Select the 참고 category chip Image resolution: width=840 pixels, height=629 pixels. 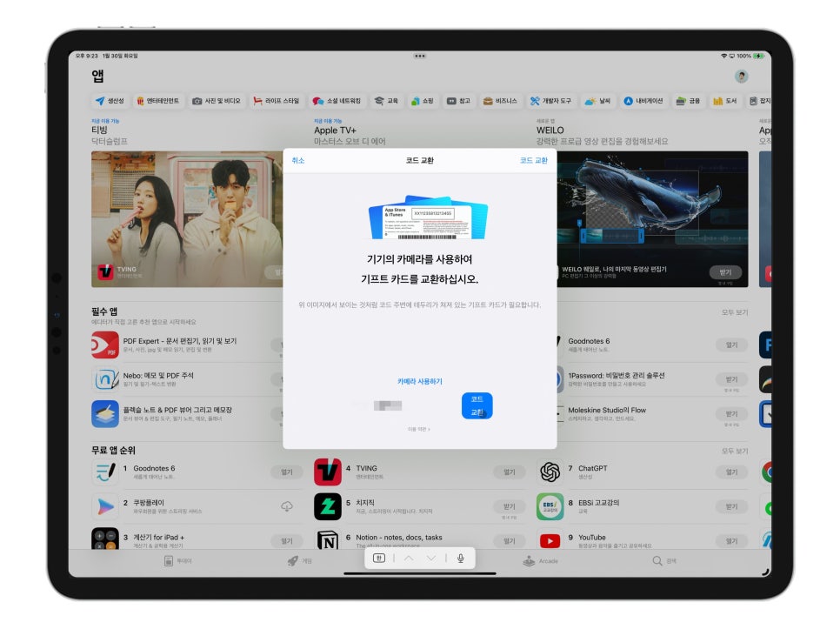458,101
